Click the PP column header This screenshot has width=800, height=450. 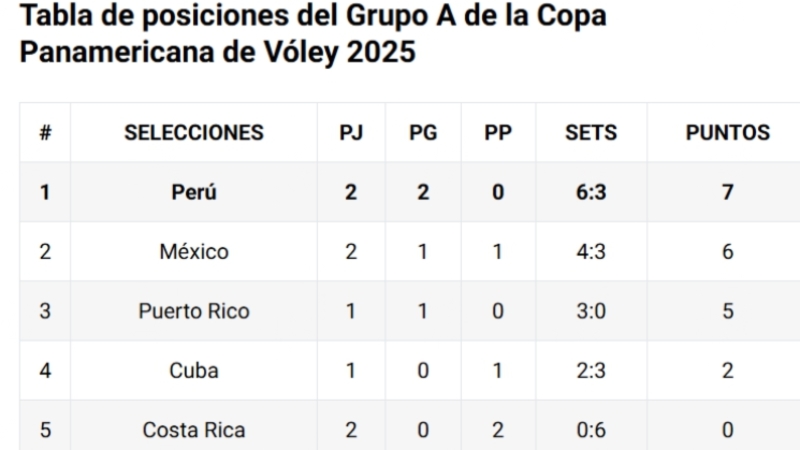point(498,133)
